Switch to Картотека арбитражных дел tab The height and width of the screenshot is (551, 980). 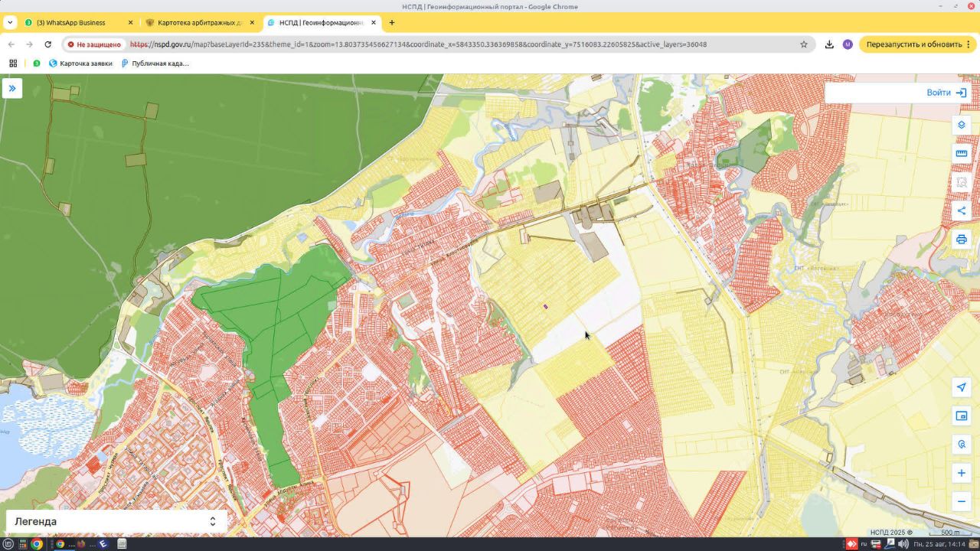click(196, 22)
